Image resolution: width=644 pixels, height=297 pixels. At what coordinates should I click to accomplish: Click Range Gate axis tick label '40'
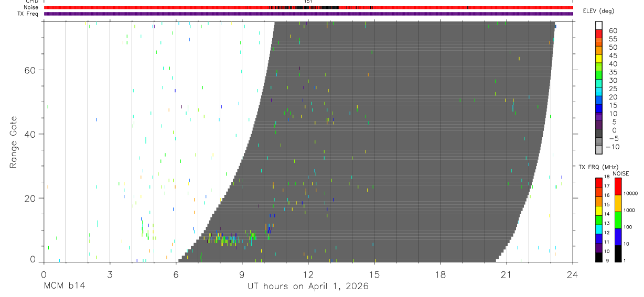[31, 134]
